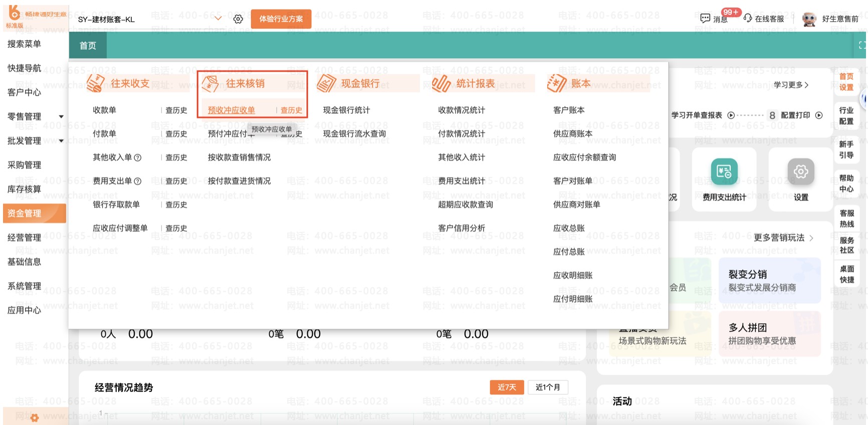
Task: Click help icon next to 费用支出单
Action: (138, 181)
